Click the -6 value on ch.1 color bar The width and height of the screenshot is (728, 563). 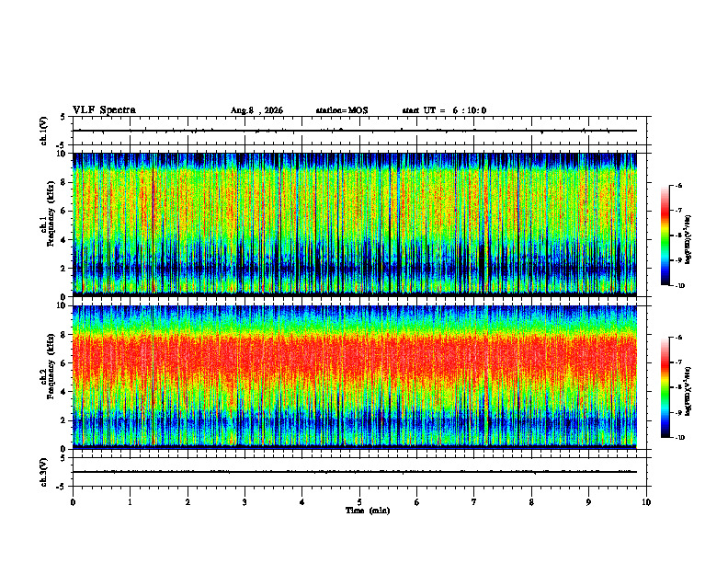678,186
